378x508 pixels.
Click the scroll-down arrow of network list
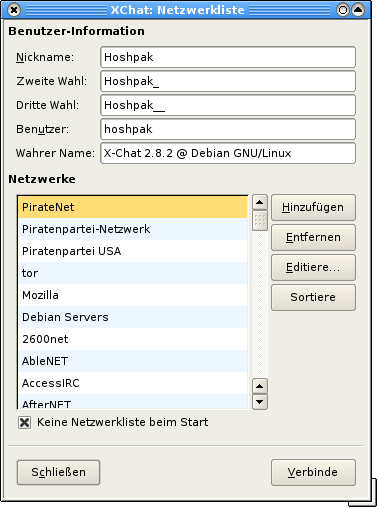(260, 402)
